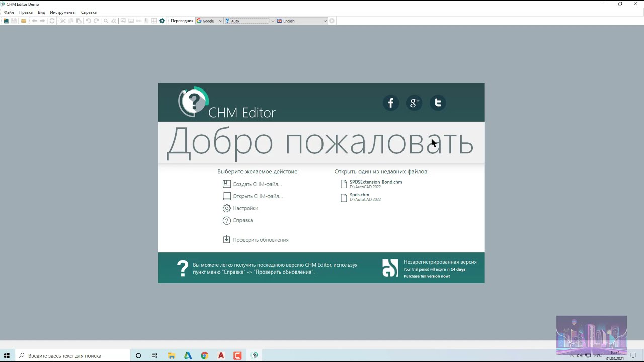
Task: Open the English target language dropdown
Action: pos(302,21)
